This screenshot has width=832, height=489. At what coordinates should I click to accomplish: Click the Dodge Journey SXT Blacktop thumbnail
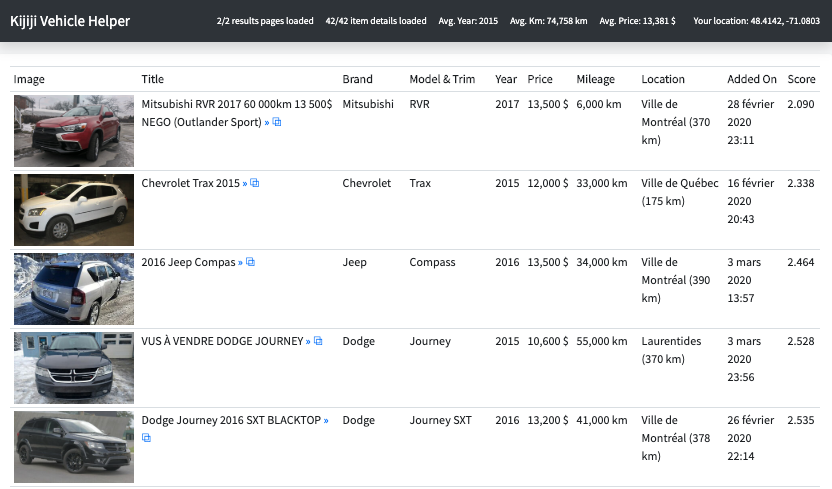coord(74,446)
